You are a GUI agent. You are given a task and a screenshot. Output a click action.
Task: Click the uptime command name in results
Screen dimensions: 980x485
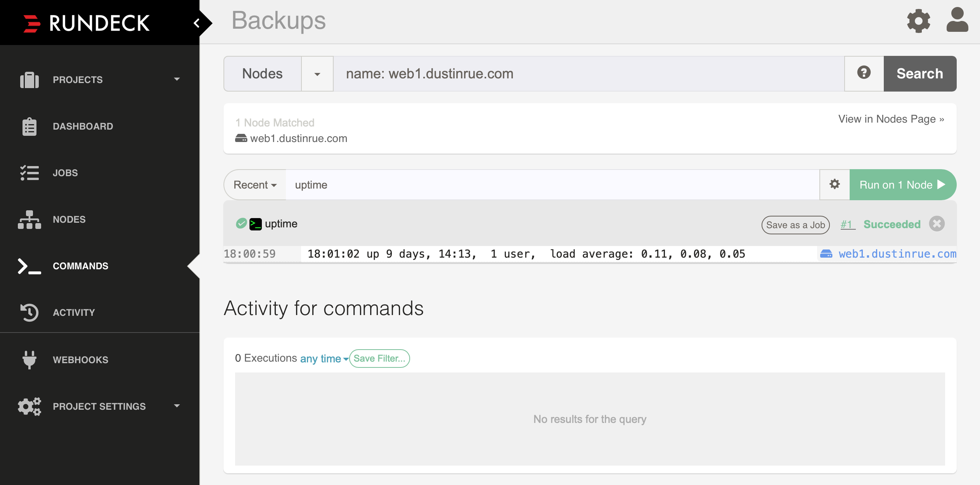281,224
